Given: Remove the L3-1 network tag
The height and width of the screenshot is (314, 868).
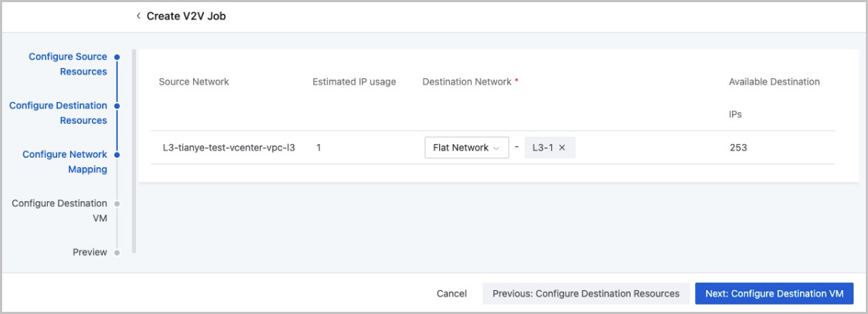Looking at the screenshot, I should [562, 148].
